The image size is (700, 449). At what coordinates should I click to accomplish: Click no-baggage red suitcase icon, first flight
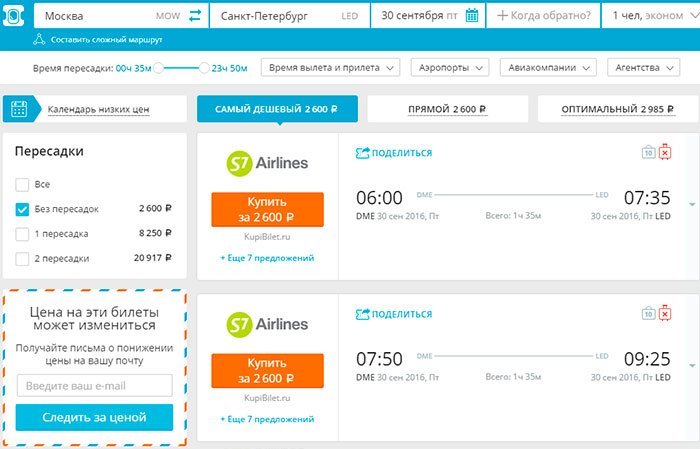click(x=665, y=152)
